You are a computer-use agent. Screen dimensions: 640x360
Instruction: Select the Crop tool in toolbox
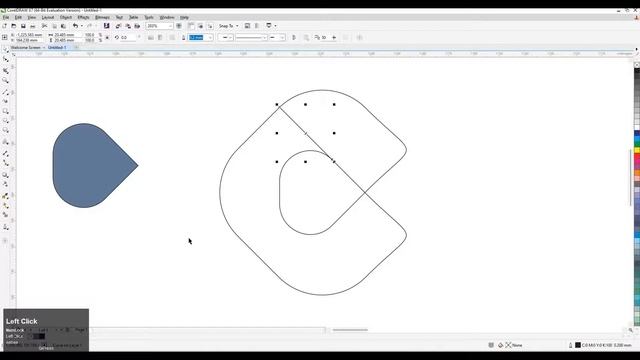[6, 70]
